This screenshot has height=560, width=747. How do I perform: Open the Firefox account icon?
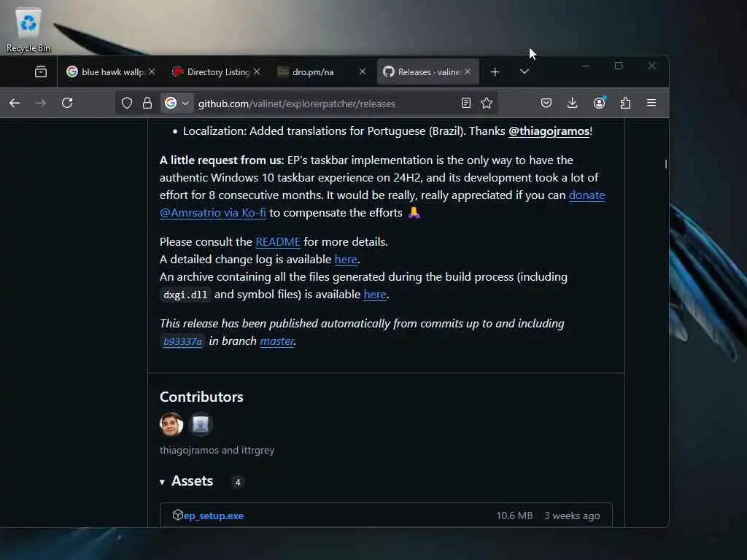click(x=599, y=103)
